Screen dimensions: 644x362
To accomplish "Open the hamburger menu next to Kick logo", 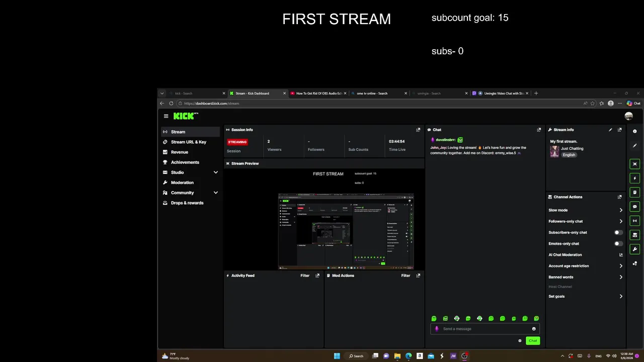I will click(166, 116).
